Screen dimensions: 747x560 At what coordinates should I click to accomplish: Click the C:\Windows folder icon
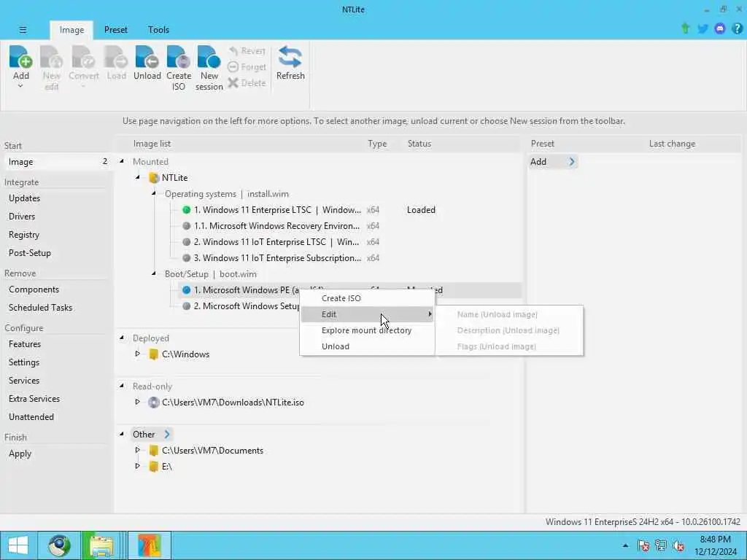click(153, 354)
